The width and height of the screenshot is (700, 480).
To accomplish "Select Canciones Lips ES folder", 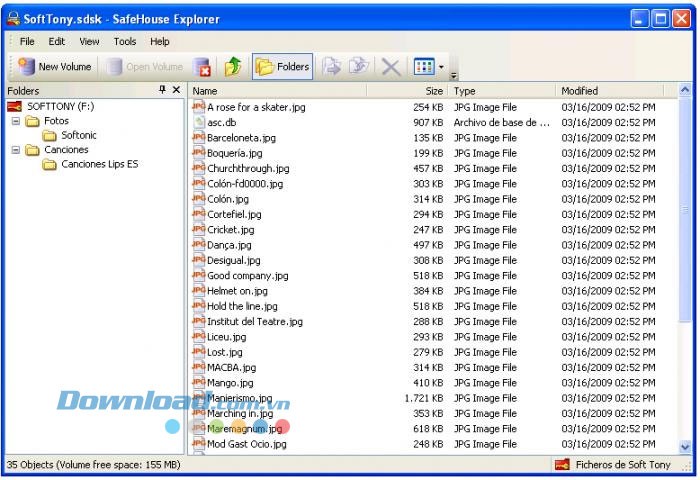I will click(99, 164).
